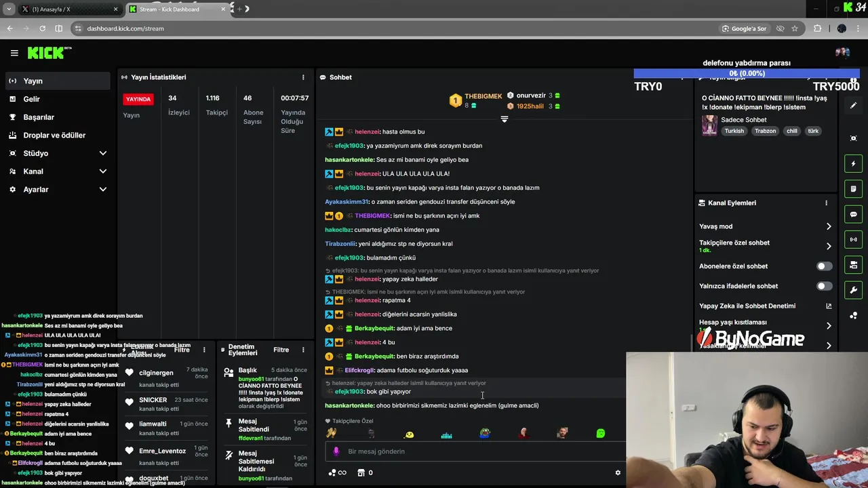Click the Turkish stream tag
The image size is (868, 488).
(734, 131)
